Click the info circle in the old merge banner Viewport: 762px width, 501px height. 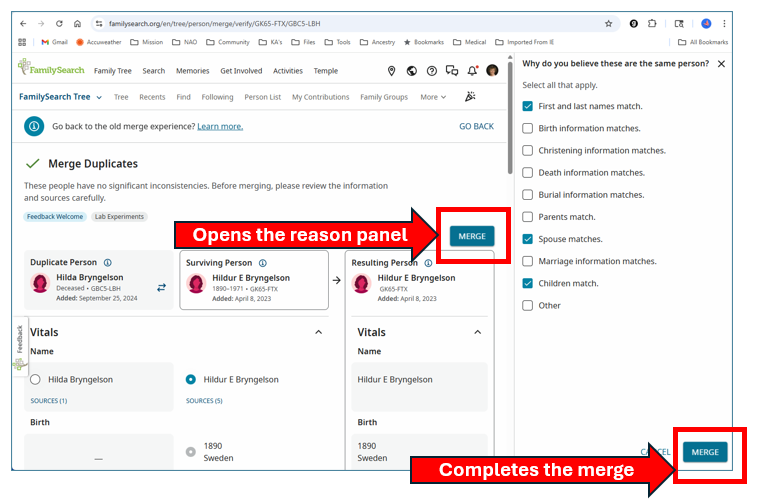(x=34, y=126)
